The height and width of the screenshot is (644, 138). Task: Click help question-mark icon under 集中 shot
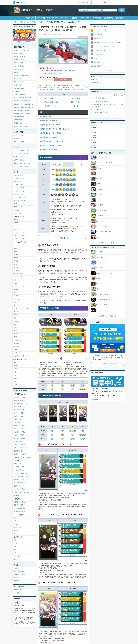point(86,358)
